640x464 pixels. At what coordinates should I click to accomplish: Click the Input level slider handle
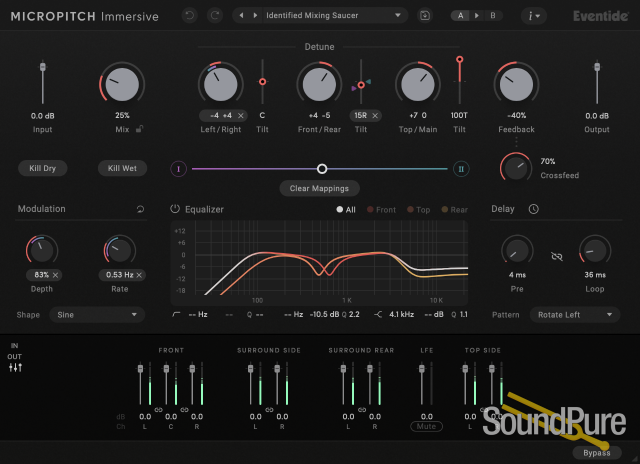click(42, 67)
